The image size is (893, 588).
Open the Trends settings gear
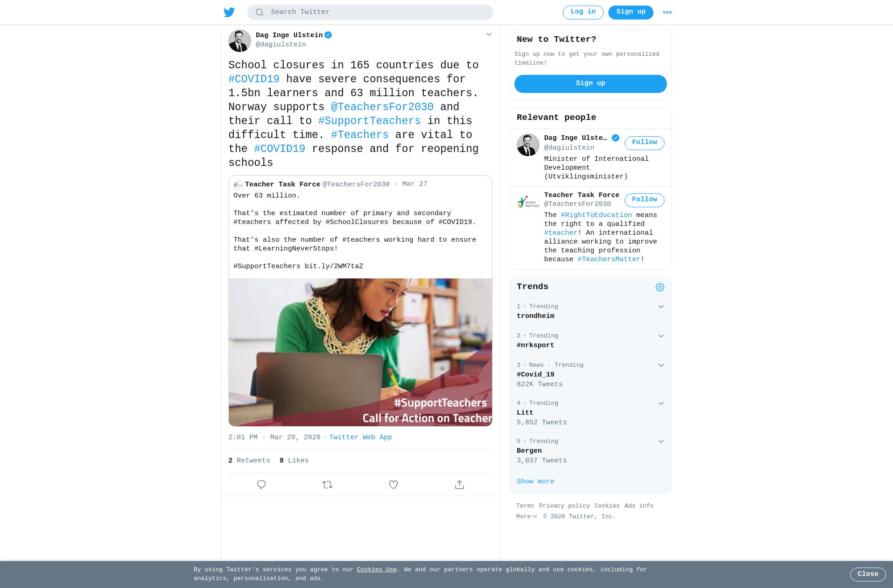pos(660,287)
